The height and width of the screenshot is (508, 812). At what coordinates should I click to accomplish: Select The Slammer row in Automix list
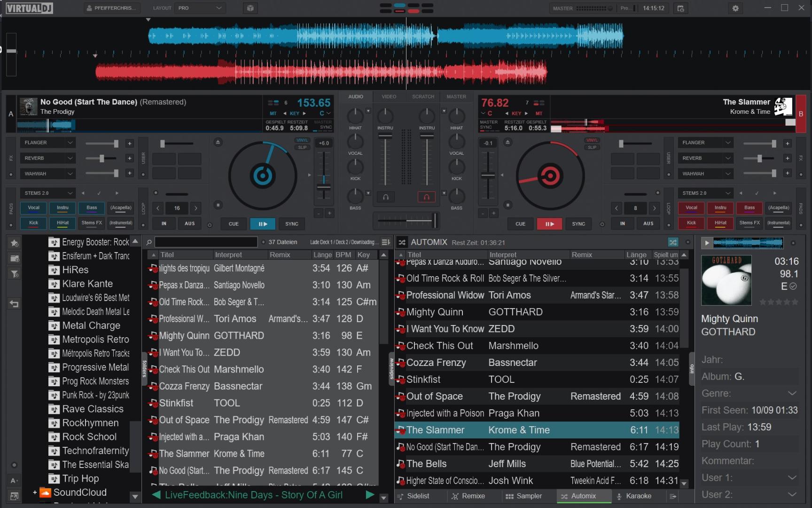click(x=537, y=430)
